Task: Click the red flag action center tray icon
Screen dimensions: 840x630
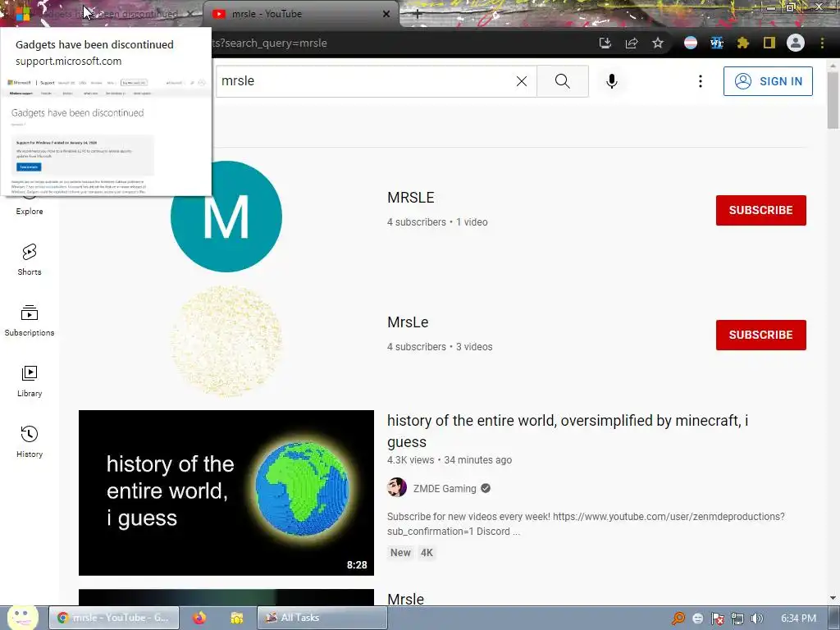Action: click(717, 619)
